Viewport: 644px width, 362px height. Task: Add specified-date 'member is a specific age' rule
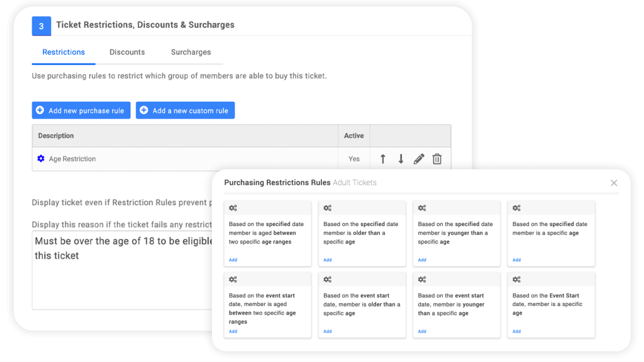516,260
